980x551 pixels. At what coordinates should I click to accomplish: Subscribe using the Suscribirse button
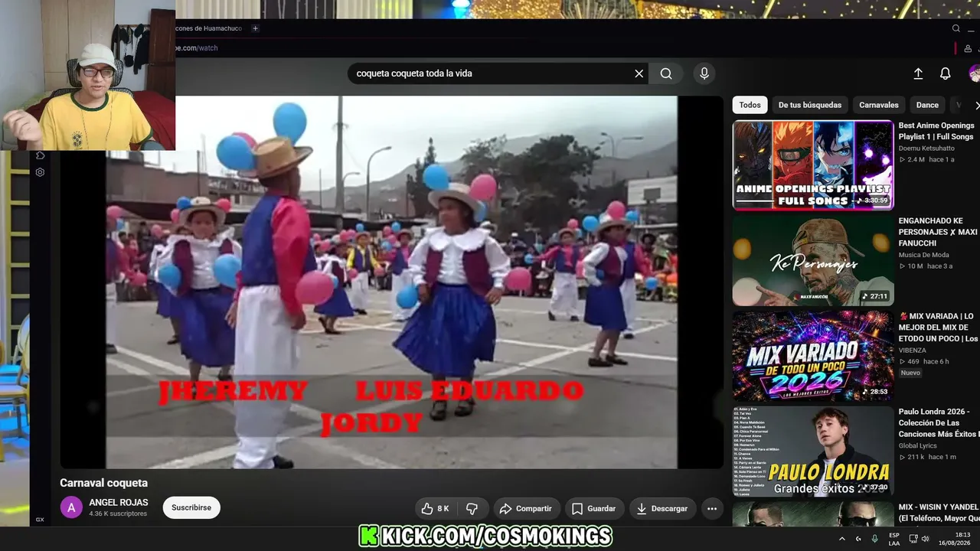point(191,507)
